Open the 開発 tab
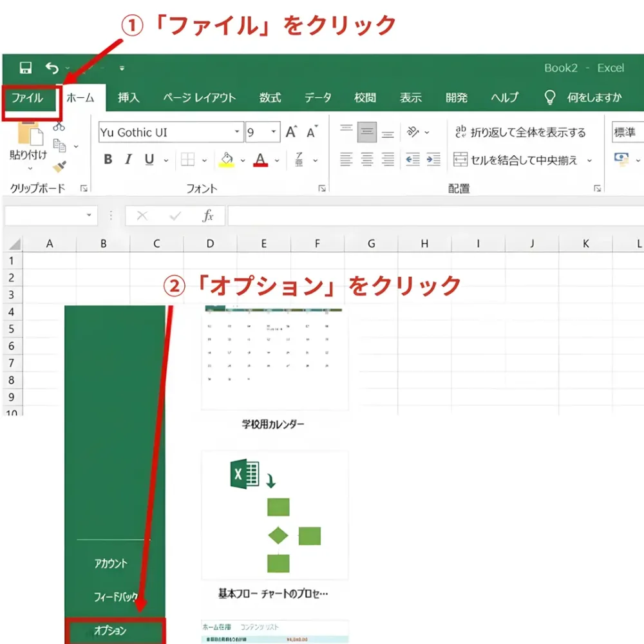Viewport: 644px width, 644px height. [457, 98]
